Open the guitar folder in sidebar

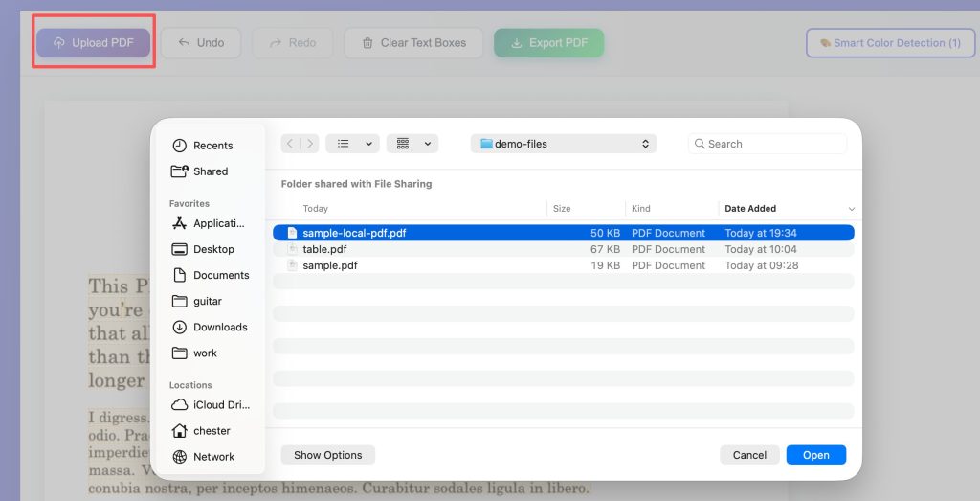196,301
